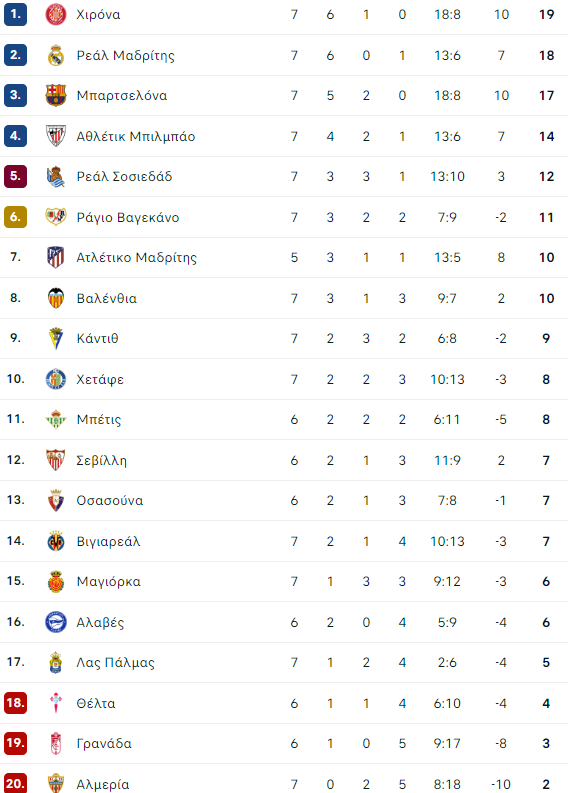Click the Real Sociedad club crest
Viewport: 568px width, 793px height.
(x=56, y=177)
